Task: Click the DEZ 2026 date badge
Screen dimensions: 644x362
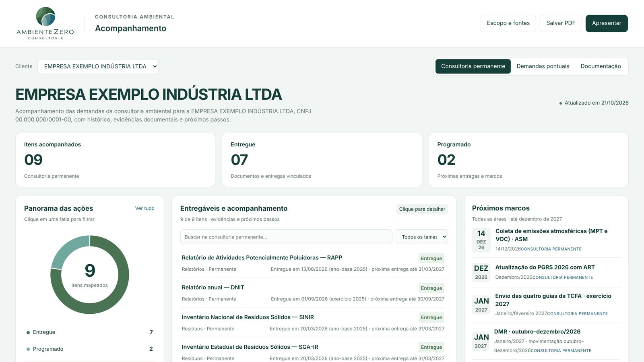Action: coord(481,272)
